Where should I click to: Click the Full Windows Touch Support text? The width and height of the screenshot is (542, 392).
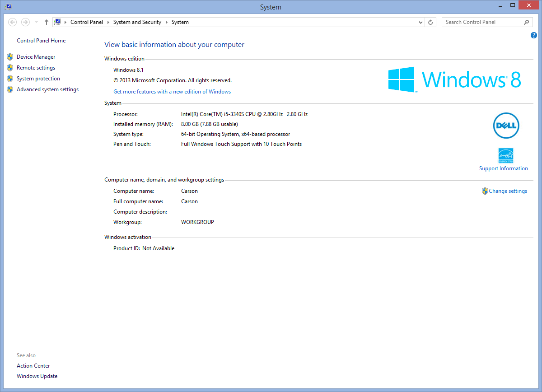(x=242, y=144)
